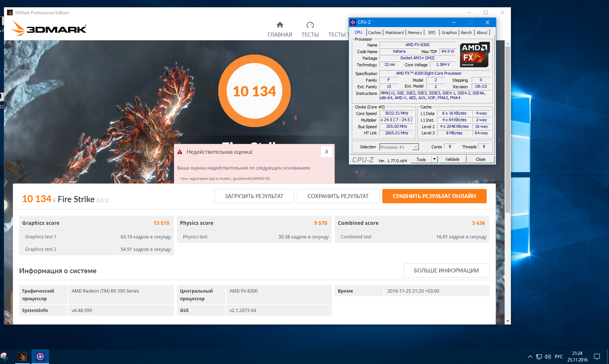Image resolution: width=609 pixels, height=364 pixels.
Task: Click the orange 10 134 score circle
Action: [x=255, y=91]
